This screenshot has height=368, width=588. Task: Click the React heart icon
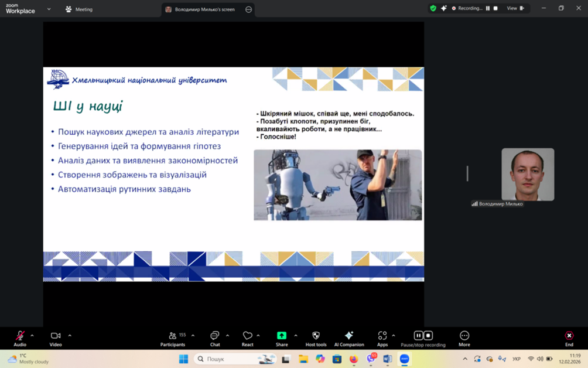pos(247,336)
